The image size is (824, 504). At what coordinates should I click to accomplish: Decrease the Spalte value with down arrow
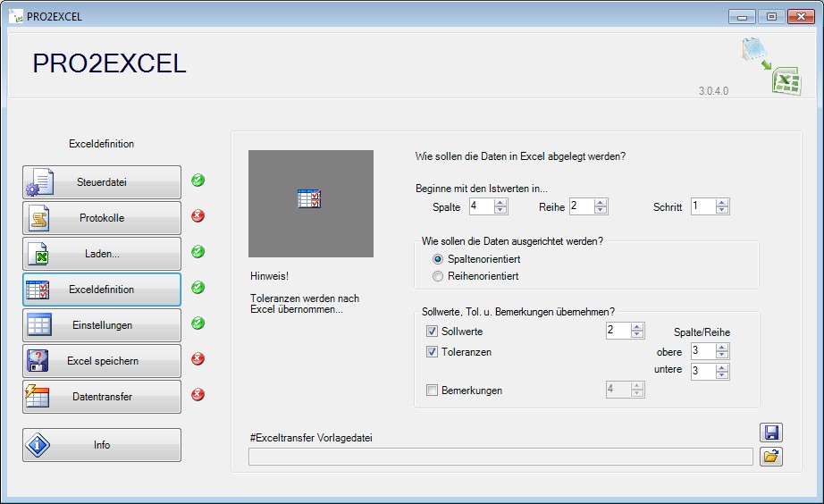500,210
